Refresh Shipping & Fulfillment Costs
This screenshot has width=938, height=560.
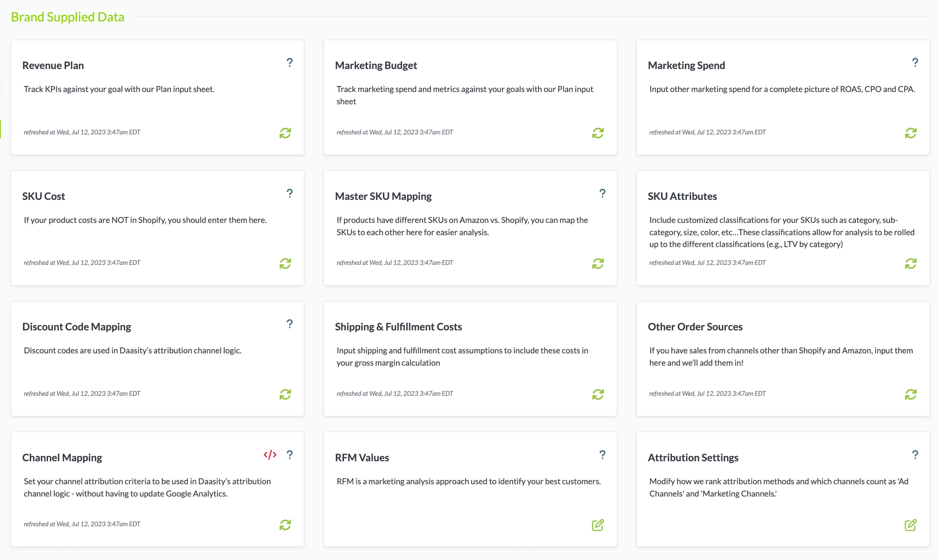(598, 394)
